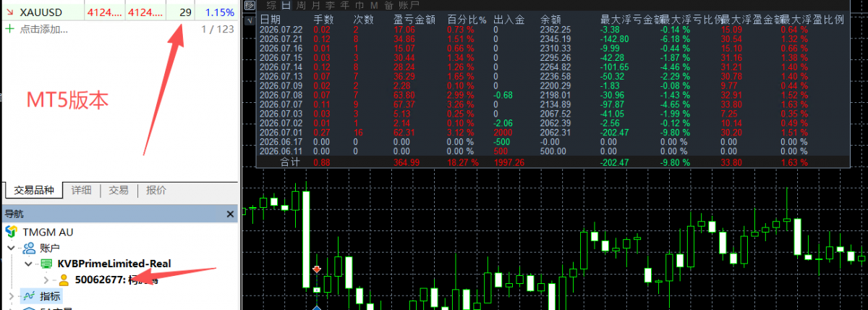The width and height of the screenshot is (868, 310).
Task: Click the 日期 column header
Action: (271, 19)
